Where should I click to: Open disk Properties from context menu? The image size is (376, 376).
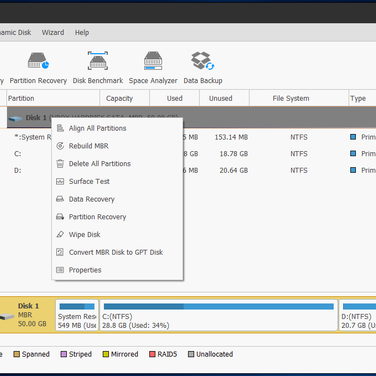pyautogui.click(x=117, y=270)
